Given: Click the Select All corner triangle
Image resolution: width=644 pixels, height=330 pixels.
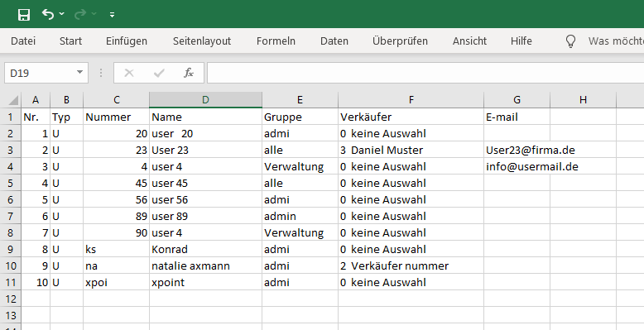Looking at the screenshot, I should tap(12, 100).
